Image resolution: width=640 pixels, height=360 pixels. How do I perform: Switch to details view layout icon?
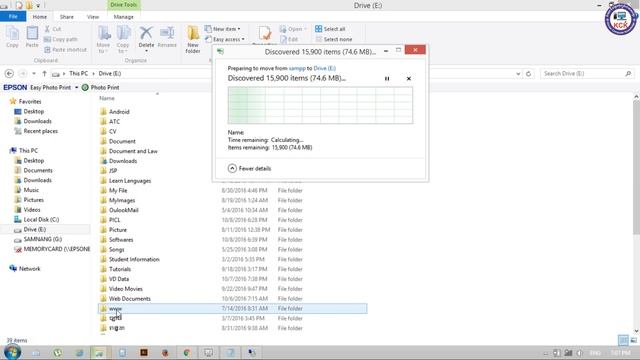click(623, 340)
